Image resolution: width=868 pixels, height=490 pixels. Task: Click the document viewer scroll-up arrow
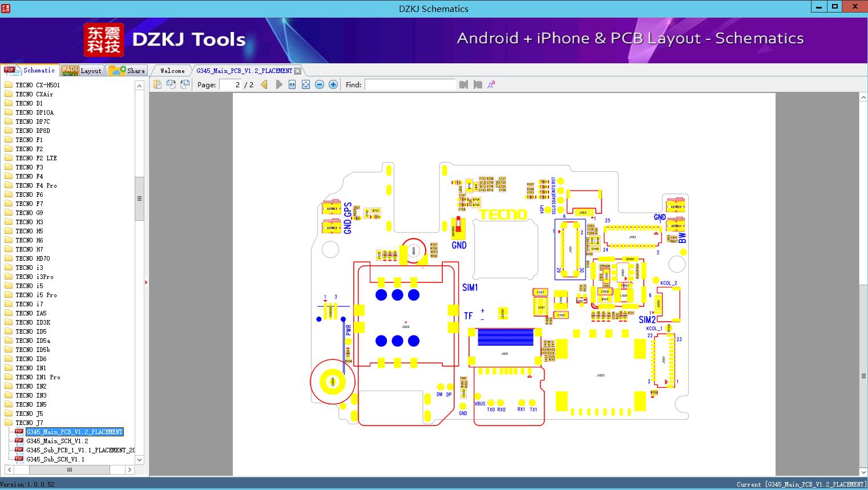click(x=863, y=98)
